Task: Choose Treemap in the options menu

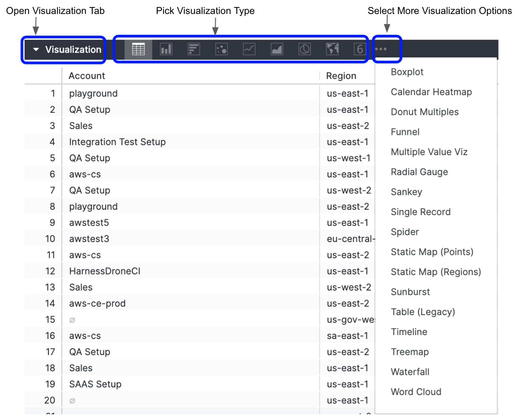Action: click(410, 352)
